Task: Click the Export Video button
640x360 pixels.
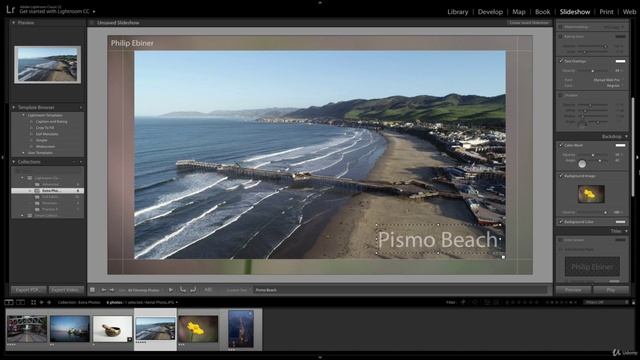Action: click(x=65, y=290)
